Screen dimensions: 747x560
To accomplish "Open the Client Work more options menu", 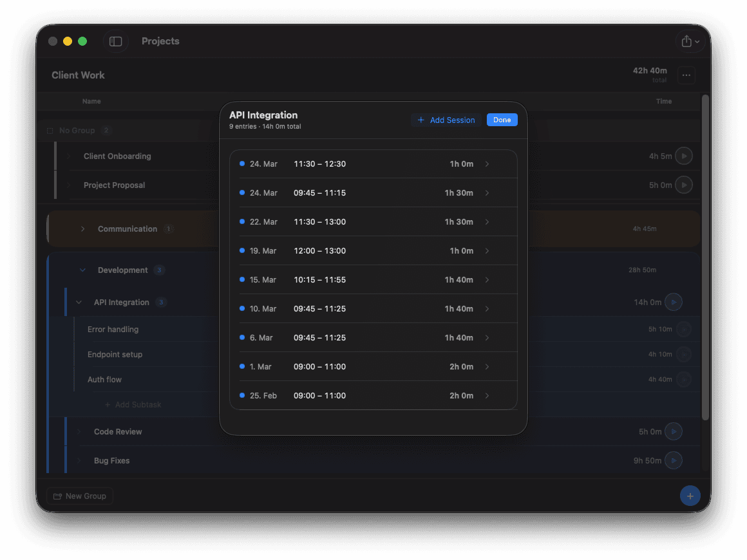I will click(x=686, y=75).
